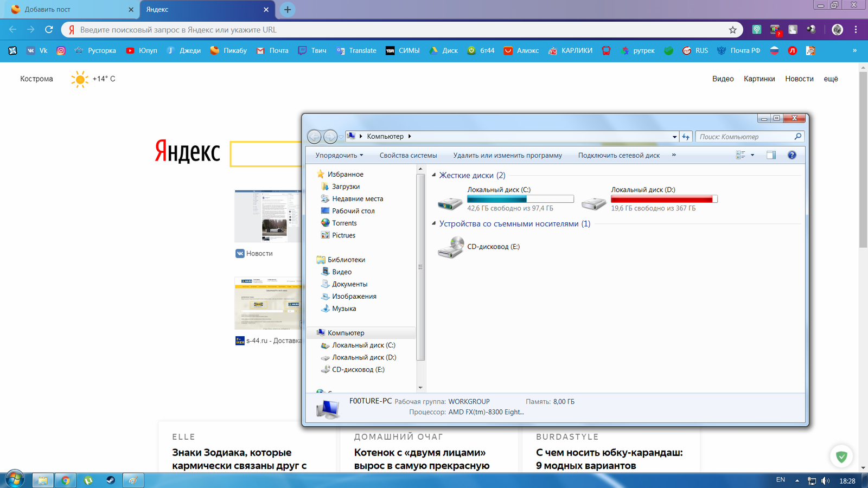Open the Почта РФ bookmark
This screenshot has width=868, height=488.
[738, 50]
